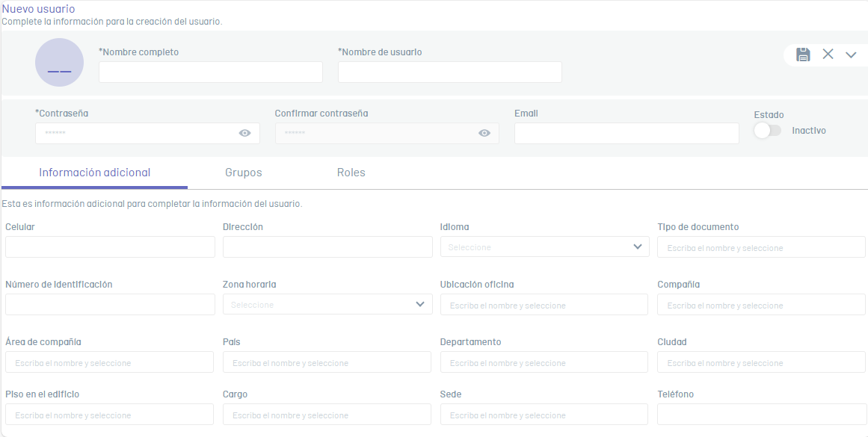Open the Idioma dropdown
The width and height of the screenshot is (868, 437).
pyautogui.click(x=544, y=247)
